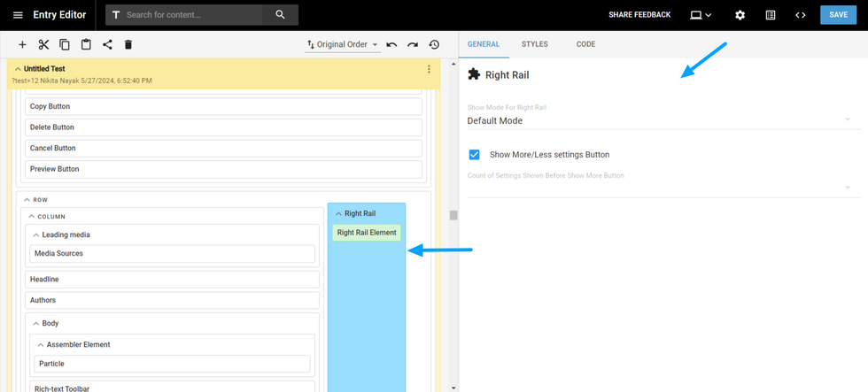Image resolution: width=868 pixels, height=392 pixels.
Task: Open the Original Order sort dropdown
Action: coord(343,44)
